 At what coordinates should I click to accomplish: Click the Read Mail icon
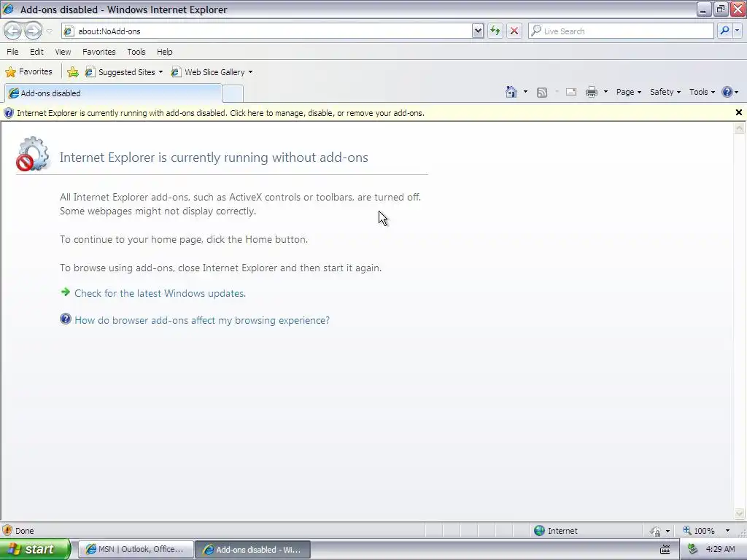(x=571, y=92)
